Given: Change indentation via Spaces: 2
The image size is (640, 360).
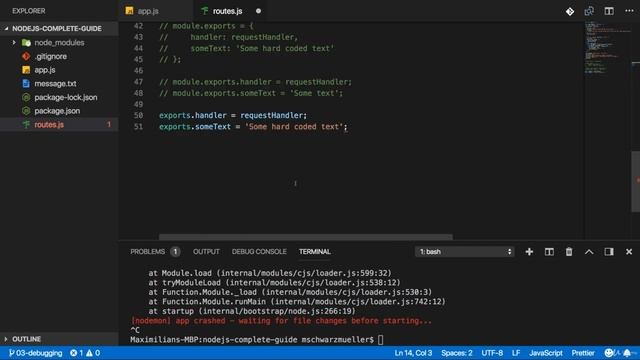Looking at the screenshot, I should click(457, 353).
